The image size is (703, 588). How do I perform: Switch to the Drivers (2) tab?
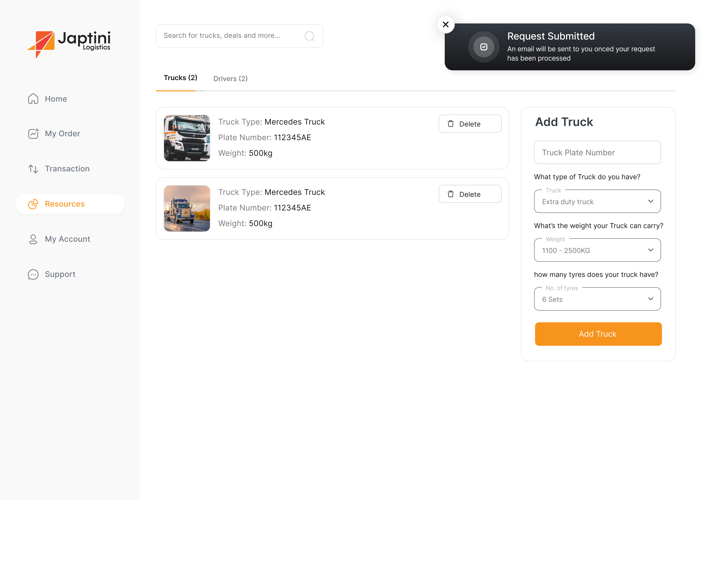(231, 79)
